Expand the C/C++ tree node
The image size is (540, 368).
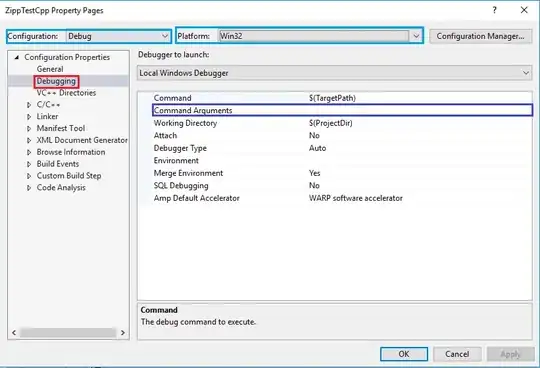click(x=29, y=105)
